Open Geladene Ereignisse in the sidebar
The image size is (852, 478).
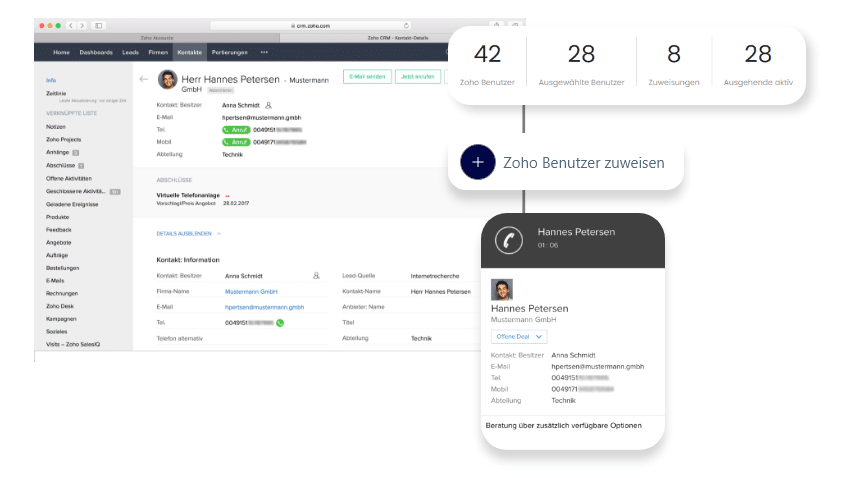pyautogui.click(x=72, y=204)
